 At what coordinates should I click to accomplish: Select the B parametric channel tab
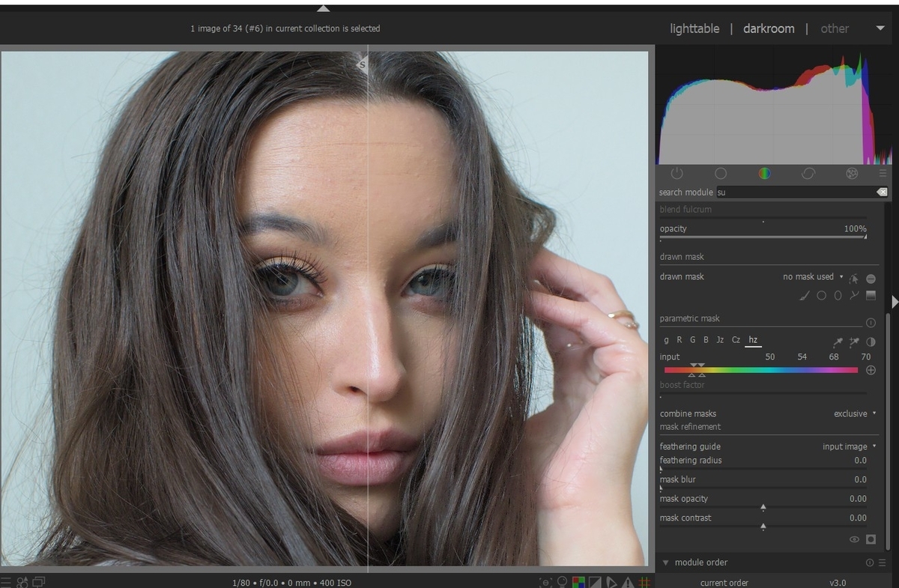(706, 340)
